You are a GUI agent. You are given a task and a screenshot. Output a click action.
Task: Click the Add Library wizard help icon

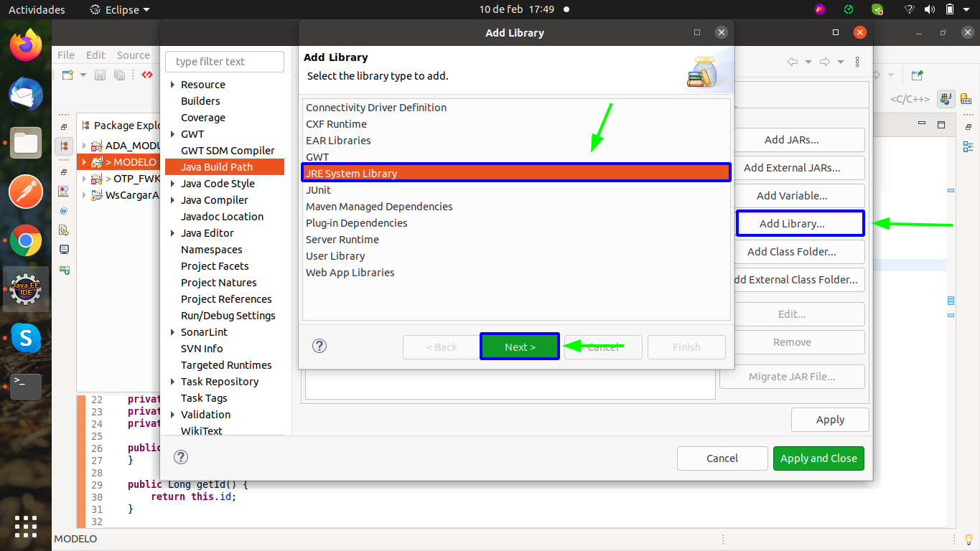click(x=319, y=347)
